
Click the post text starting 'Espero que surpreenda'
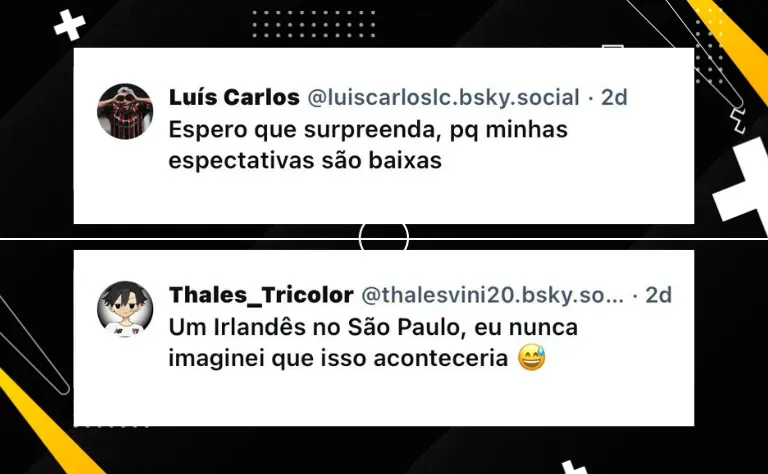pyautogui.click(x=368, y=145)
